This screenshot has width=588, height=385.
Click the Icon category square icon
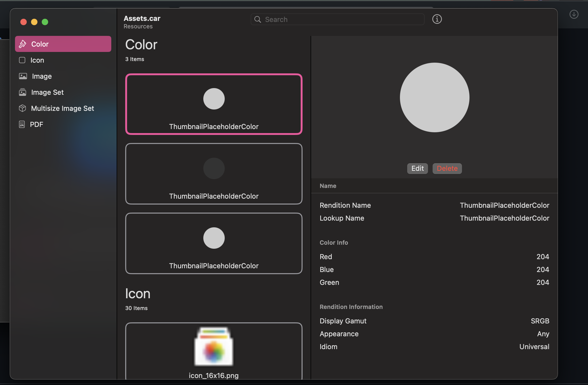point(22,60)
